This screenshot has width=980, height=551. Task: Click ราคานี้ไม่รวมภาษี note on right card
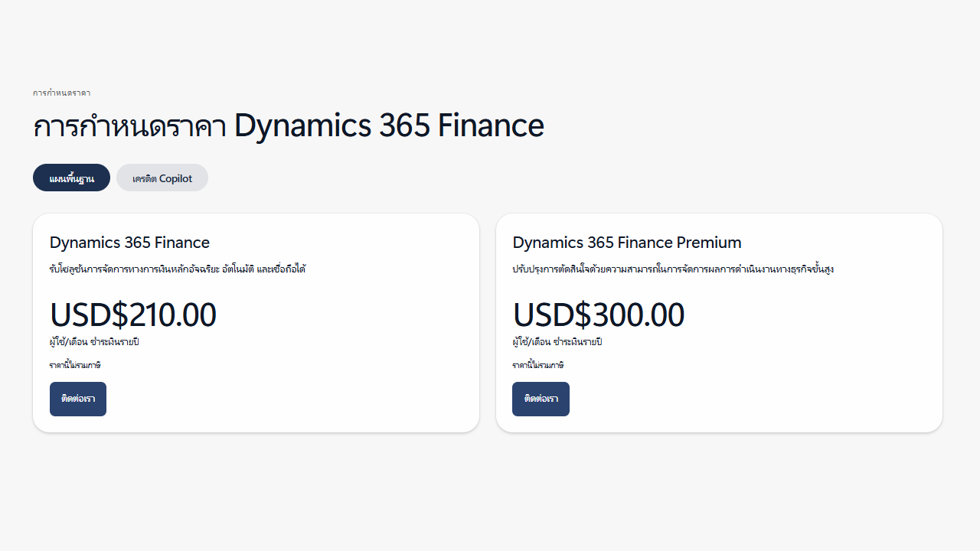point(538,365)
